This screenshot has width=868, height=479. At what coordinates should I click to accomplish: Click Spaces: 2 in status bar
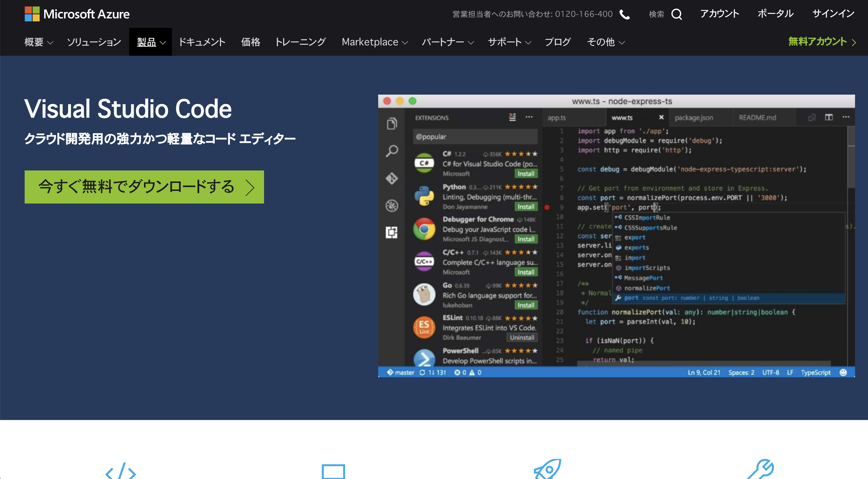pos(741,372)
